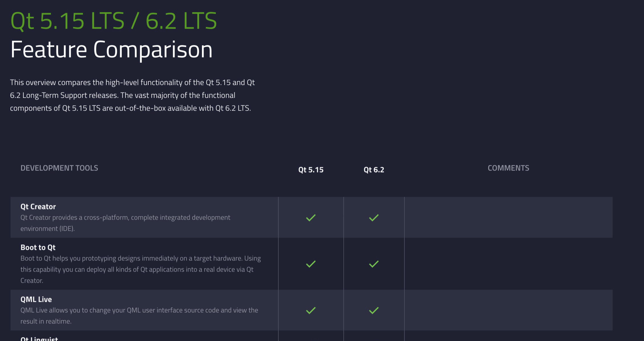Click the DEVELOPMENT TOOLS section header
Viewport: 644px width, 341px height.
point(59,168)
